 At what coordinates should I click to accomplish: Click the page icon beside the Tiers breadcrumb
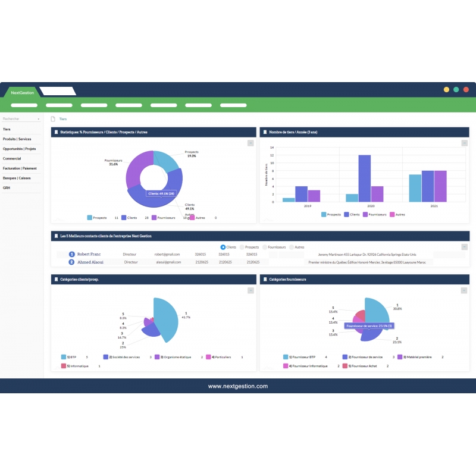(x=52, y=118)
